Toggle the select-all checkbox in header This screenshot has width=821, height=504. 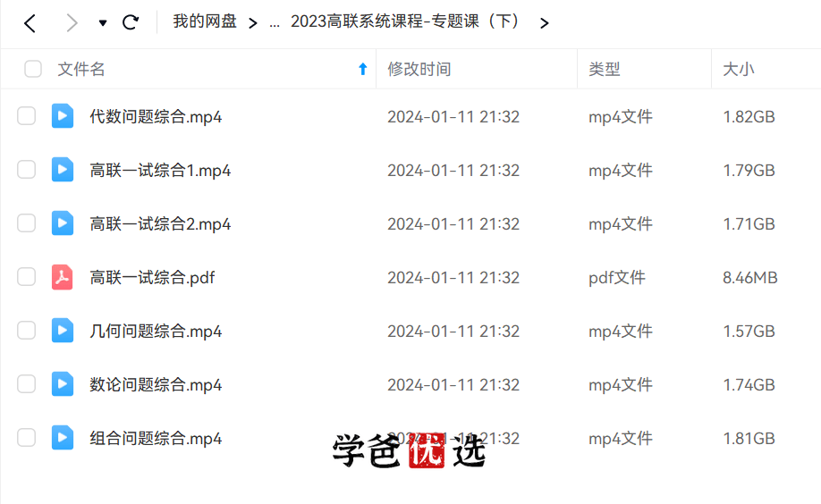(x=33, y=69)
